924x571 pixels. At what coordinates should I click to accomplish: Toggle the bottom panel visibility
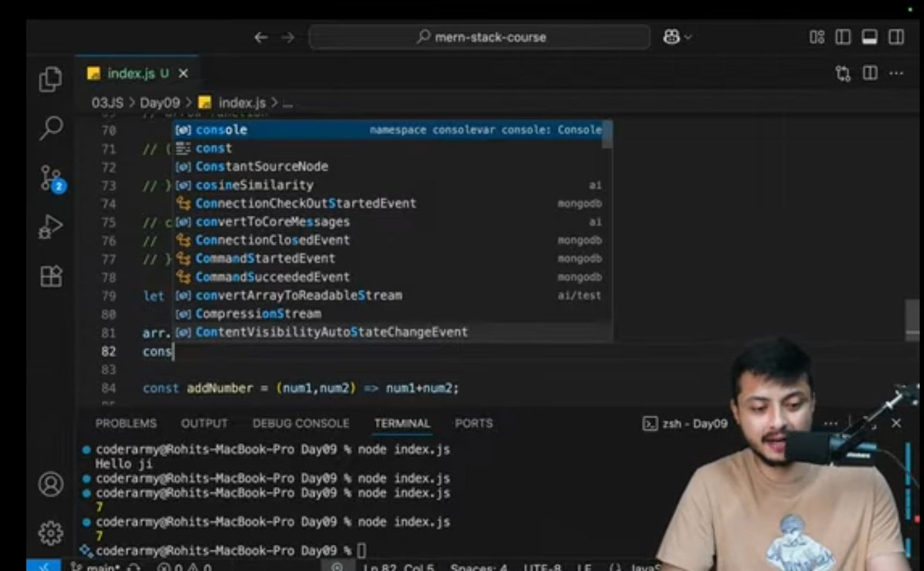coord(870,37)
